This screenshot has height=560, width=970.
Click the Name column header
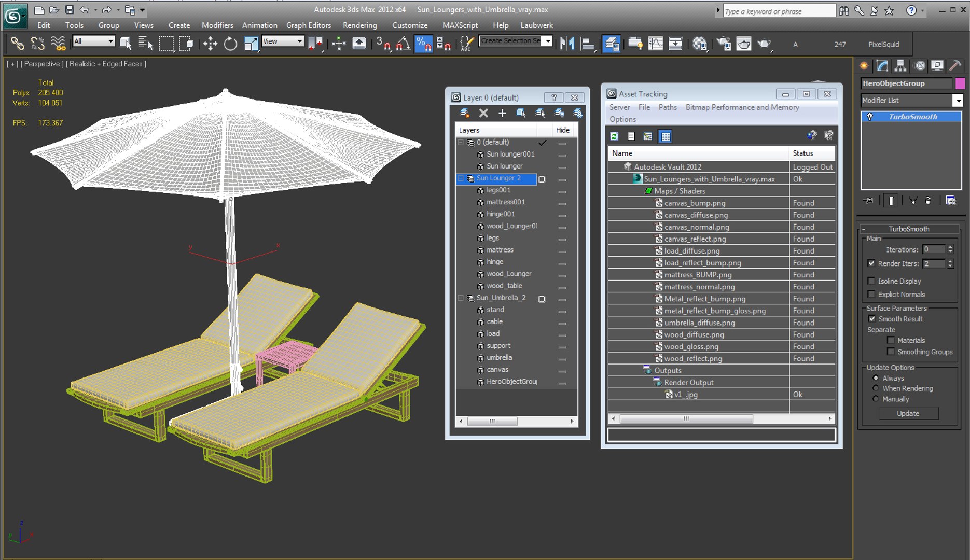pyautogui.click(x=699, y=153)
